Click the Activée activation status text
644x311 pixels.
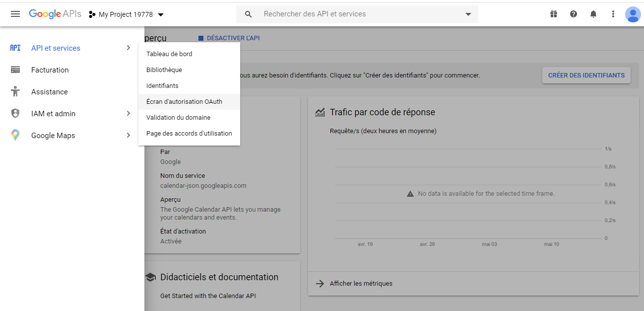[171, 241]
